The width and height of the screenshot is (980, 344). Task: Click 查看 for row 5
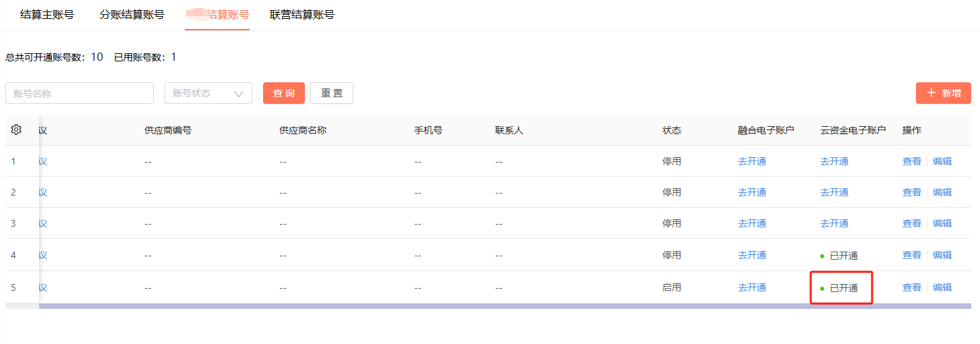click(x=912, y=287)
